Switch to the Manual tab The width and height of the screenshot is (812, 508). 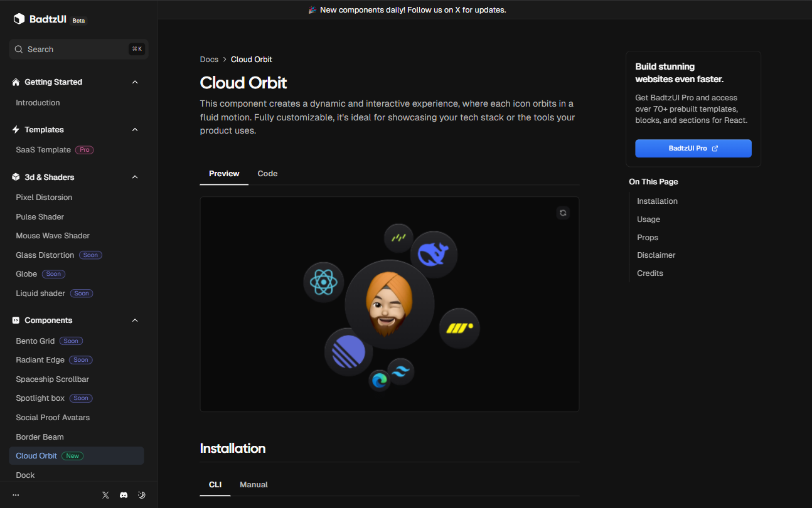[x=254, y=485]
